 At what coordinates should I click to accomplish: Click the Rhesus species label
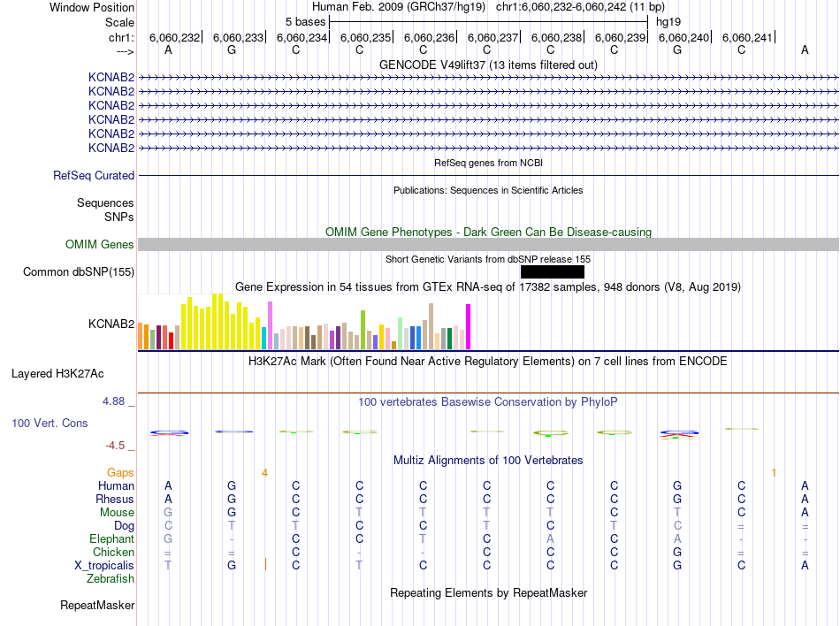click(x=115, y=499)
